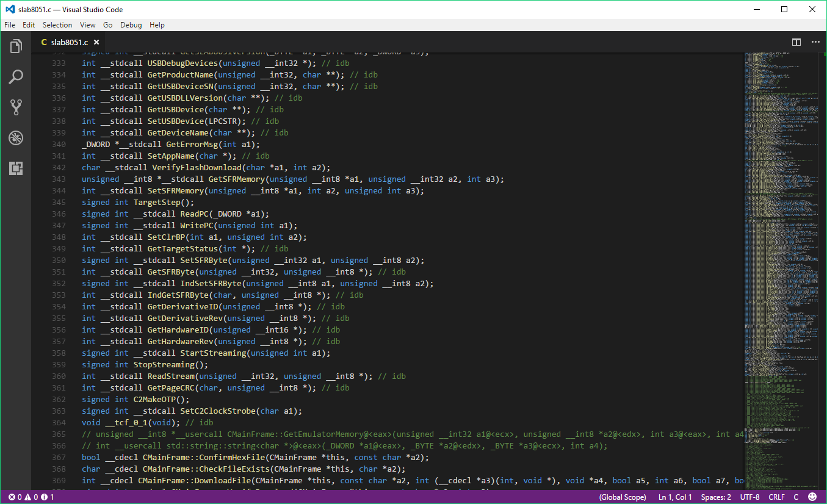Open the Debug menu
The width and height of the screenshot is (827, 504).
point(131,25)
